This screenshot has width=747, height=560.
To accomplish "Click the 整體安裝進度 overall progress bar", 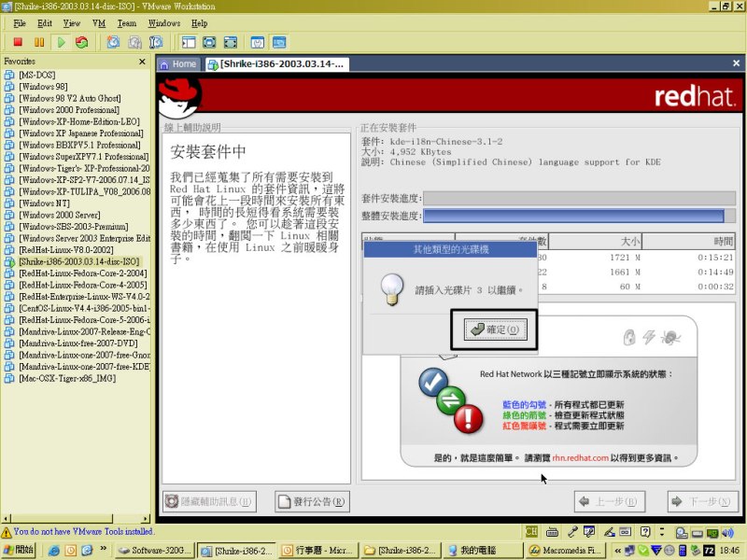I will coord(579,216).
